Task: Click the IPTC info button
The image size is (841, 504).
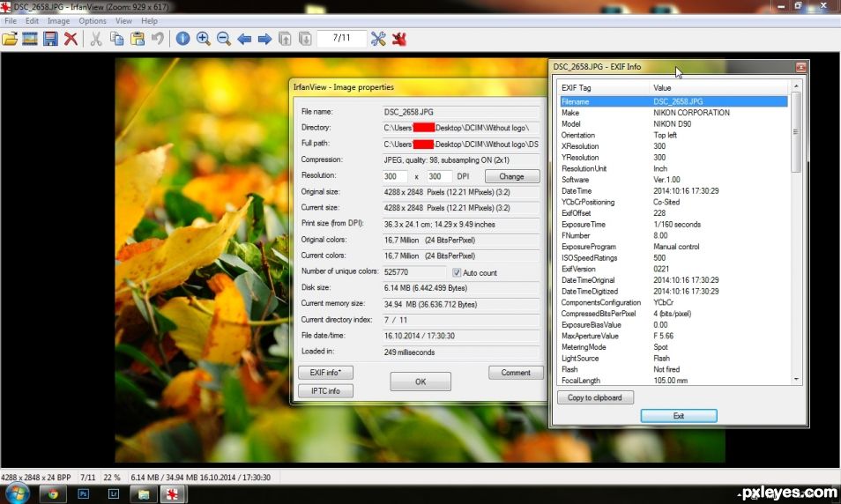Action: tap(325, 391)
